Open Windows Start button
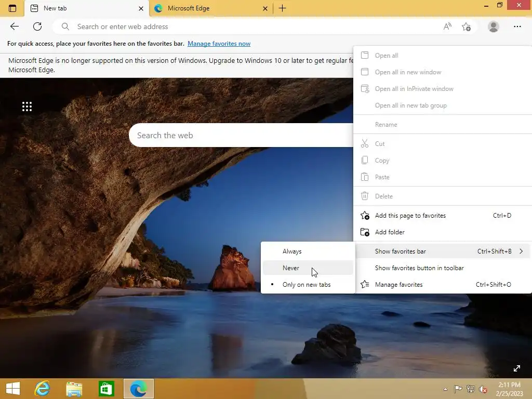Viewport: 532px width, 399px height. coord(13,389)
